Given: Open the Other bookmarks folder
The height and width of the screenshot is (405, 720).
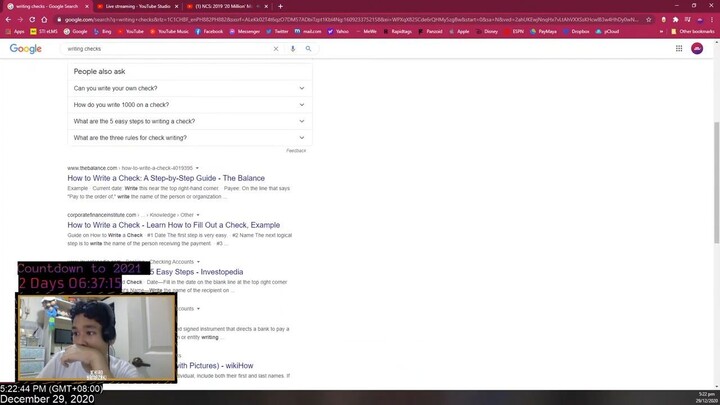Looking at the screenshot, I should coord(692,32).
